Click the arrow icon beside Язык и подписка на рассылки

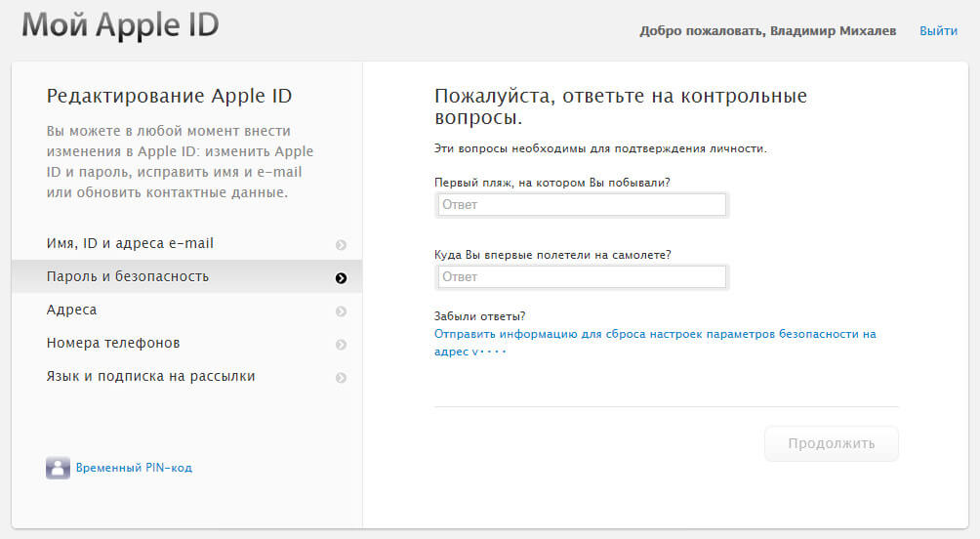[341, 378]
